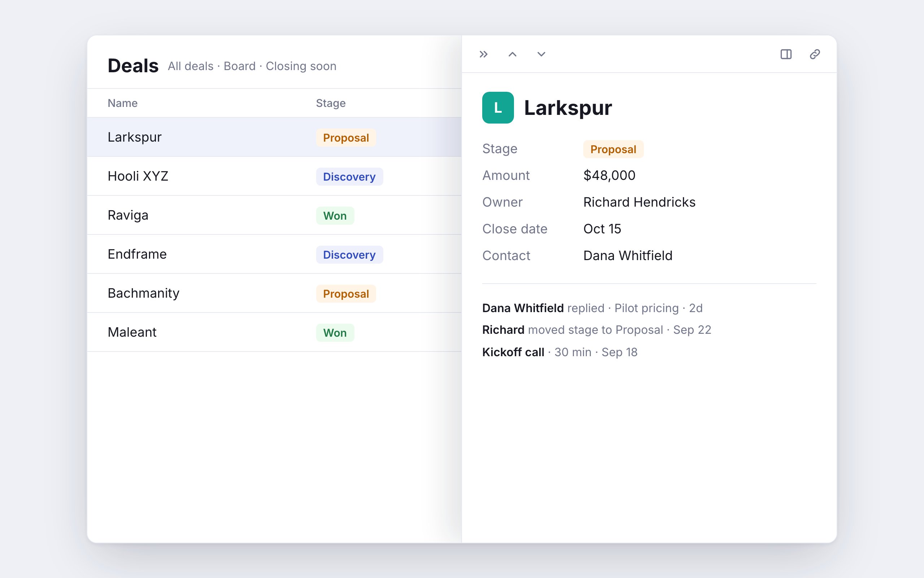This screenshot has width=924, height=578.
Task: Open the Raviga deal
Action: (x=274, y=215)
